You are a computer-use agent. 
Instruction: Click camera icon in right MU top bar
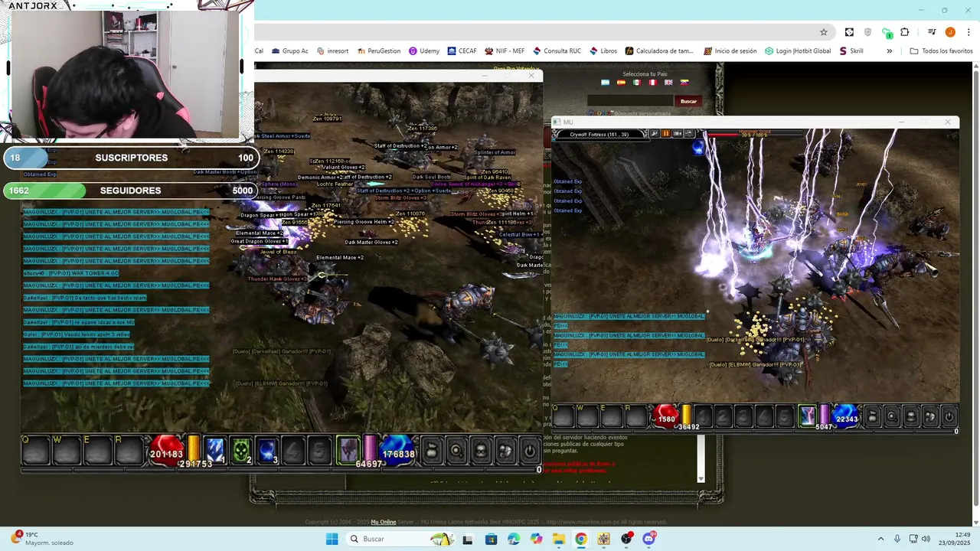pos(677,134)
